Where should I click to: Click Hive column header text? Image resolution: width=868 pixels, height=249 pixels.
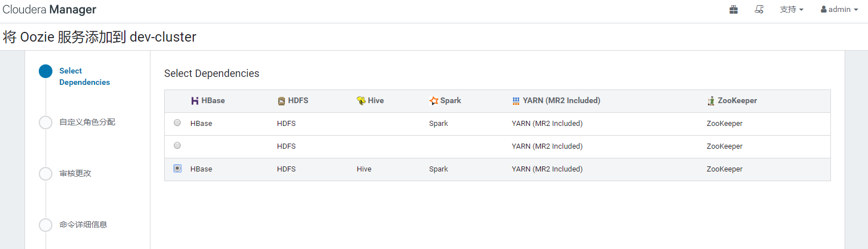tap(376, 101)
